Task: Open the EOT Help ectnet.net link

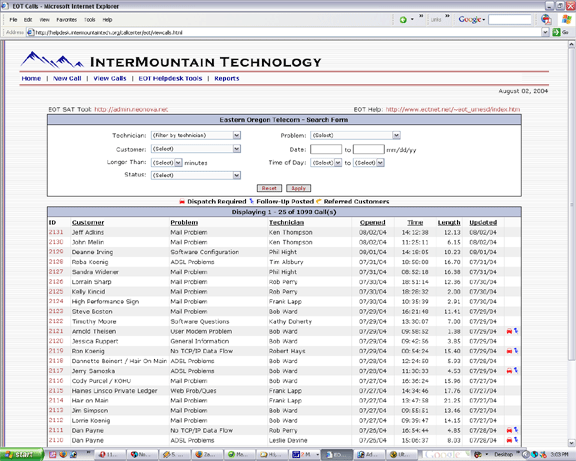Action: [453, 109]
